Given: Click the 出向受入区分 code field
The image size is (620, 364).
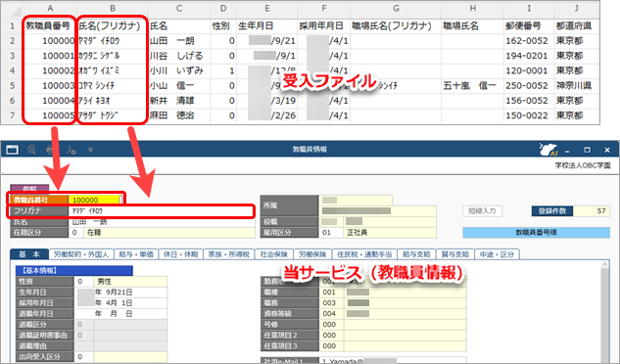Looking at the screenshot, I should [84, 357].
